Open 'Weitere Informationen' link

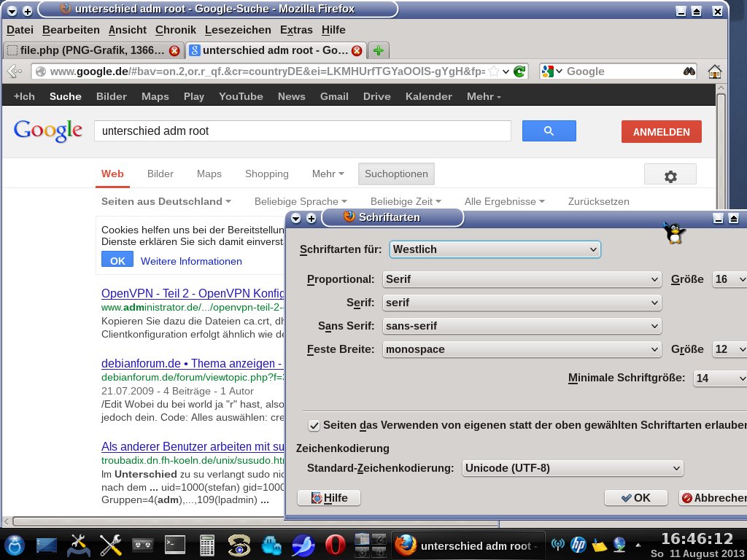(191, 262)
